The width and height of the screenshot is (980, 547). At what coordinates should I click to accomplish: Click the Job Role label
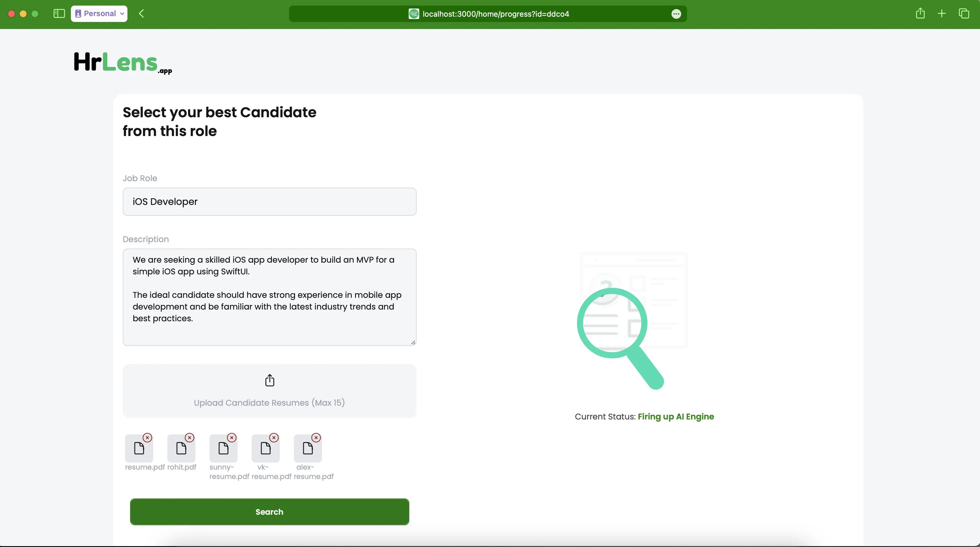point(140,178)
